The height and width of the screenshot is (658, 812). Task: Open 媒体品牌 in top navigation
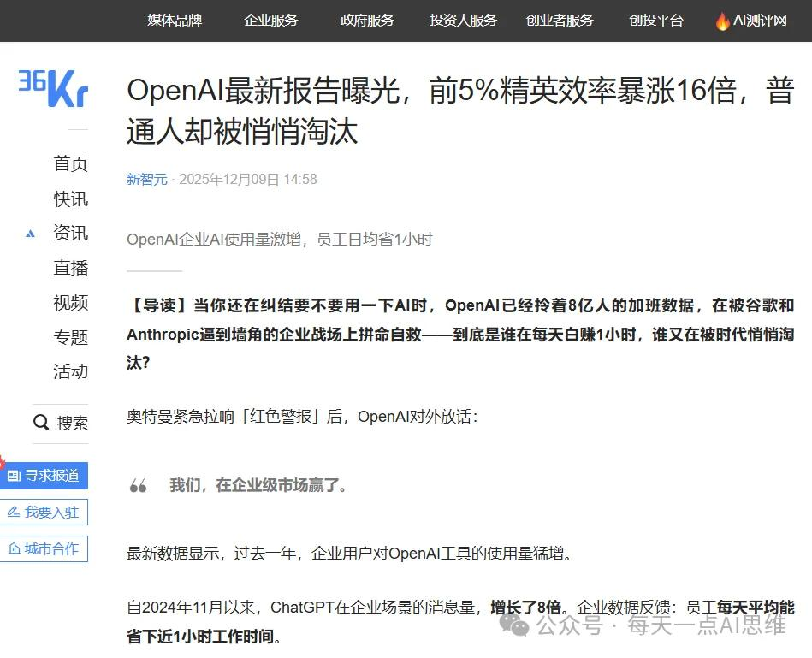click(x=175, y=21)
